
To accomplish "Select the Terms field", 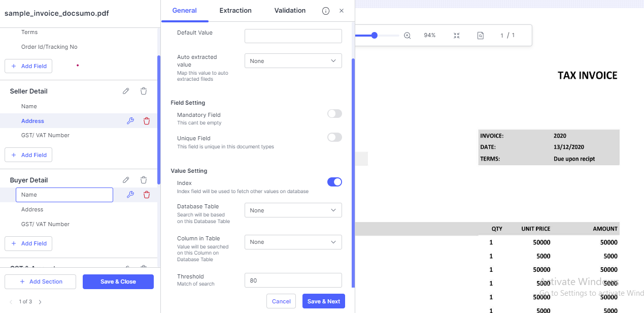I will 29,32.
